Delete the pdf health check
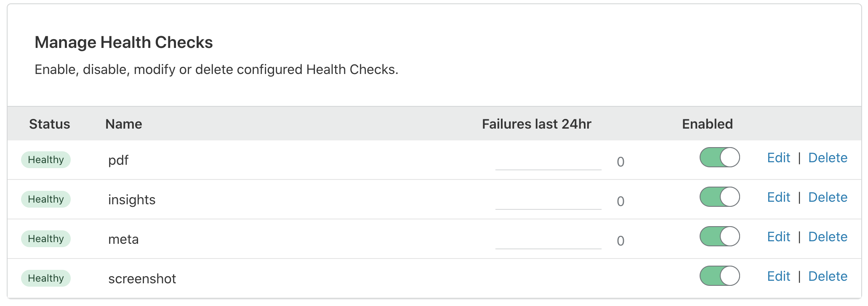The image size is (868, 306). click(828, 158)
